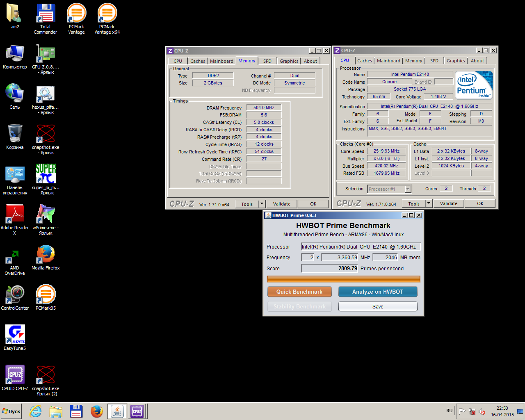The height and width of the screenshot is (420, 525).
Task: Open PCMark05 desktop icon
Action: [46, 298]
